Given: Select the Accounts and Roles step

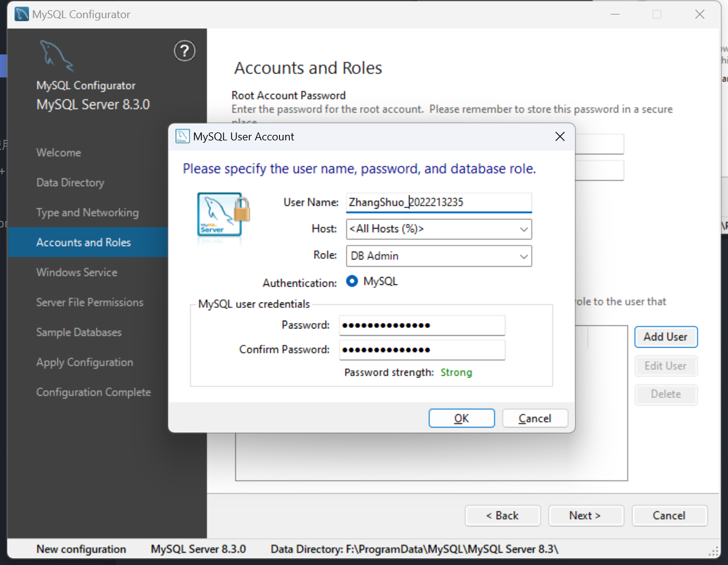Looking at the screenshot, I should (88, 243).
